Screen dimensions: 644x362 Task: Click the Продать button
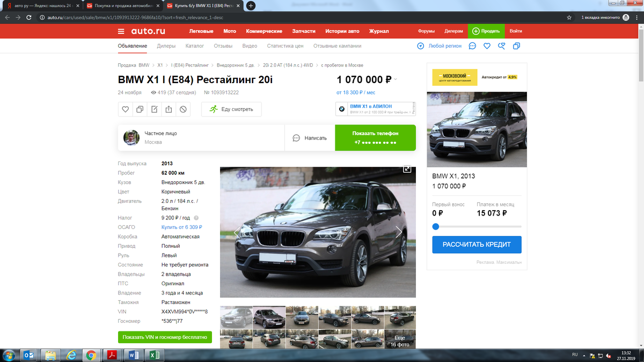coord(486,31)
